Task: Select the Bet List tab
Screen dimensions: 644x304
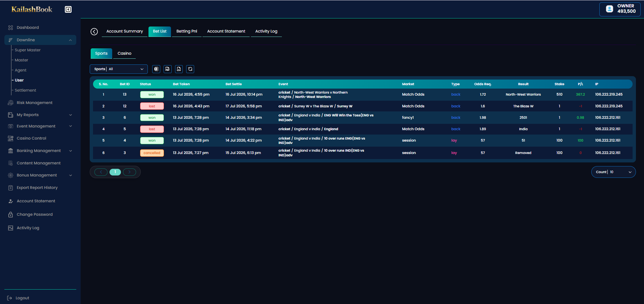Action: point(160,31)
